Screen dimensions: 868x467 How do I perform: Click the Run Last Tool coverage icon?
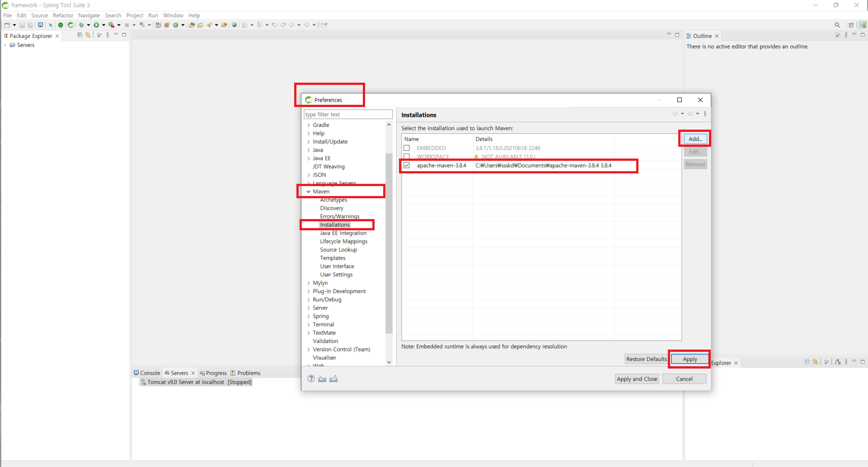tap(111, 25)
